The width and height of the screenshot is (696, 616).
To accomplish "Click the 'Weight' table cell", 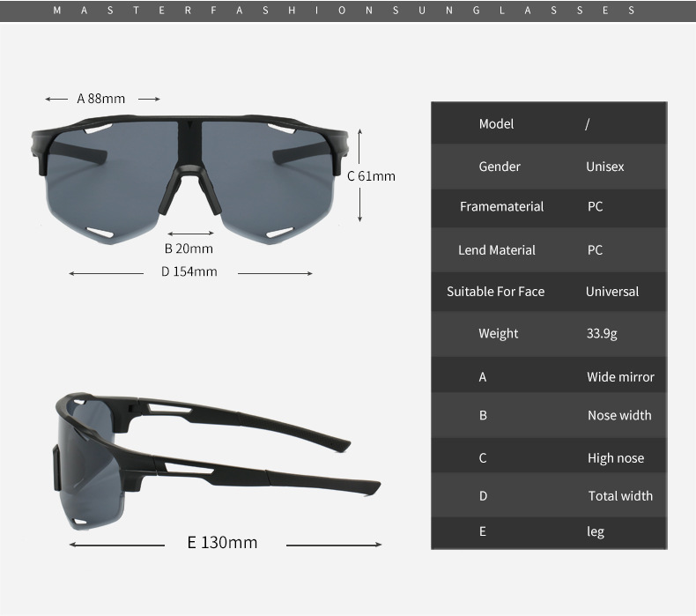I will 498,333.
